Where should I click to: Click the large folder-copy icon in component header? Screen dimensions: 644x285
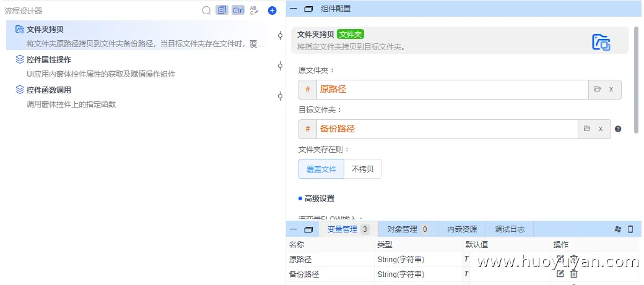[601, 42]
